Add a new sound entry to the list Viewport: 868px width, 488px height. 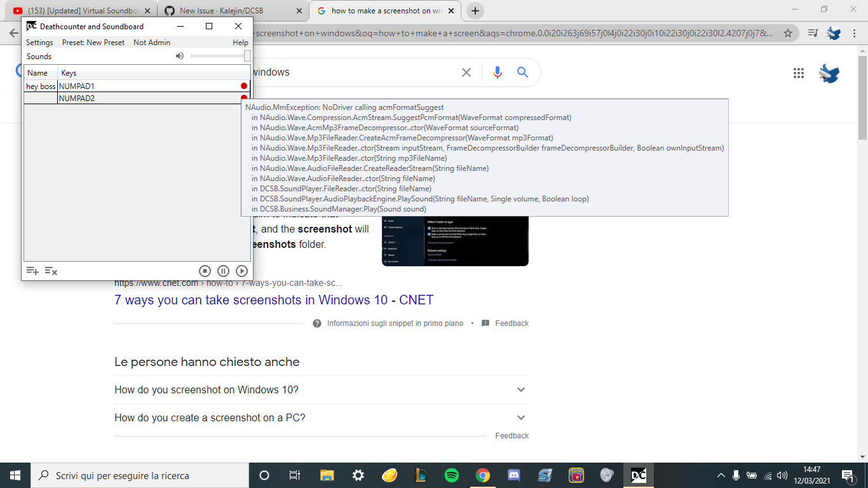click(31, 271)
